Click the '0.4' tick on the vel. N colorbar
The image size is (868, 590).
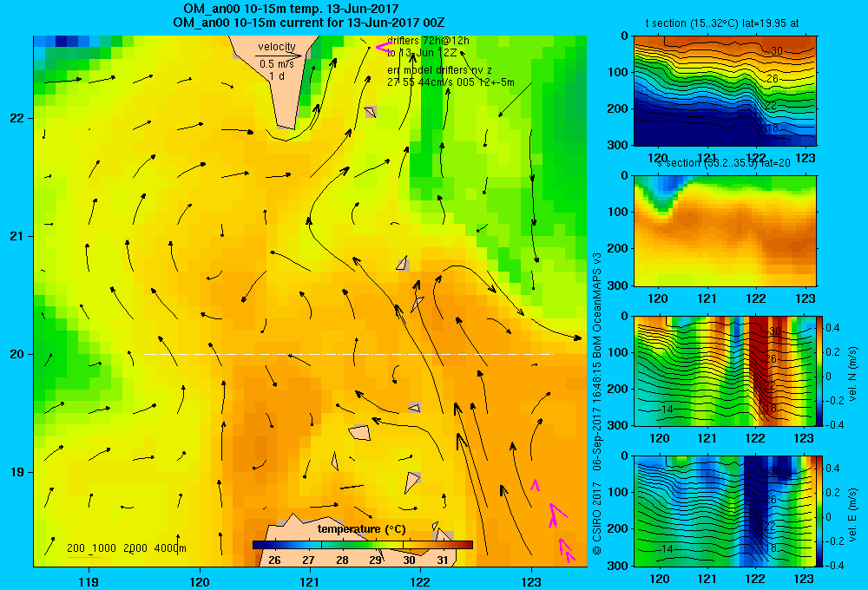point(832,328)
